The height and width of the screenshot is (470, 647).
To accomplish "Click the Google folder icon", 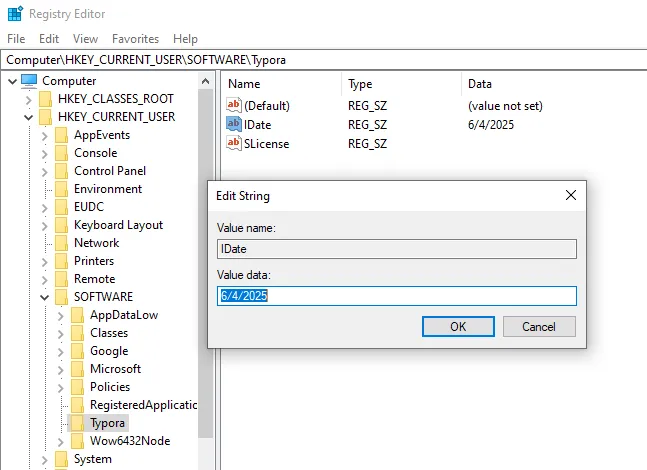I will 78,351.
